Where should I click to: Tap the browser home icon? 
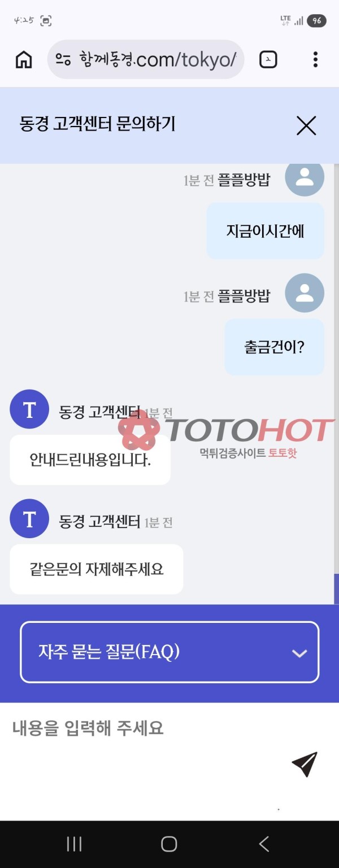[x=24, y=59]
